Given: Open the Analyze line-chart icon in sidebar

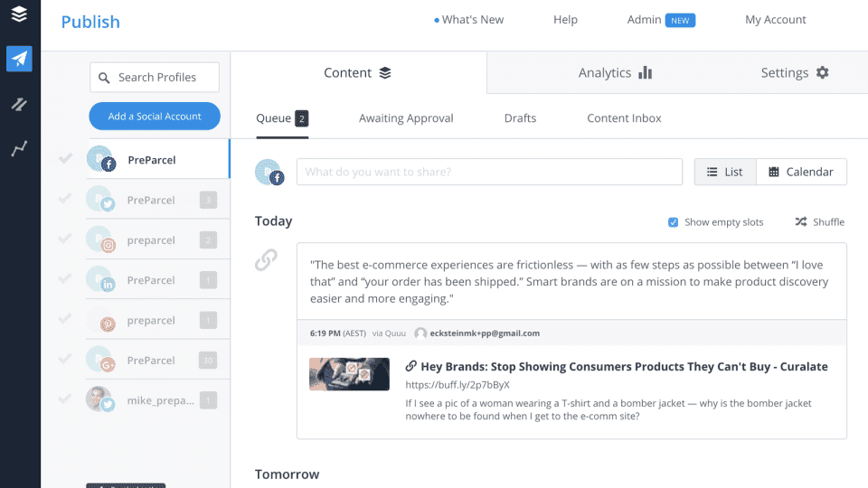Looking at the screenshot, I should click(19, 148).
